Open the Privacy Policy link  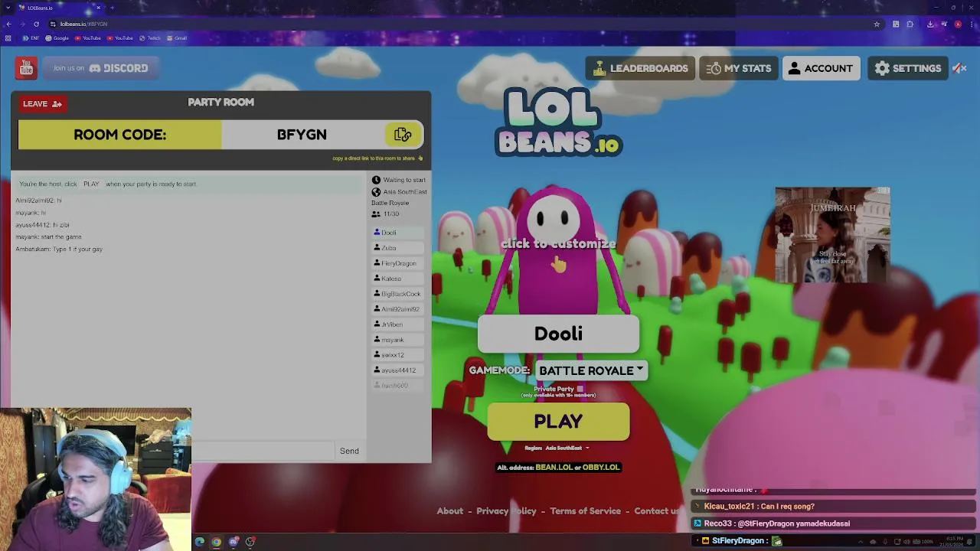point(506,511)
